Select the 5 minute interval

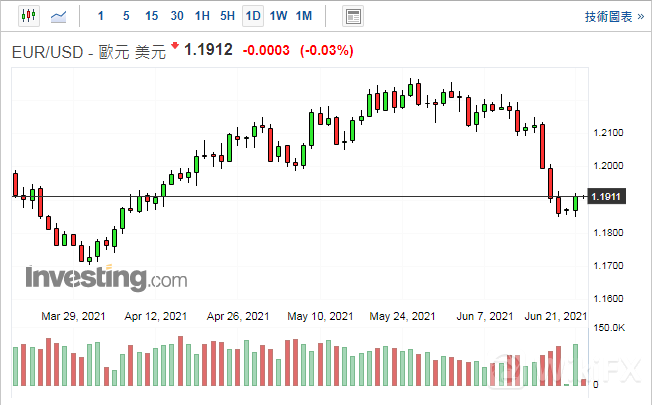[125, 16]
